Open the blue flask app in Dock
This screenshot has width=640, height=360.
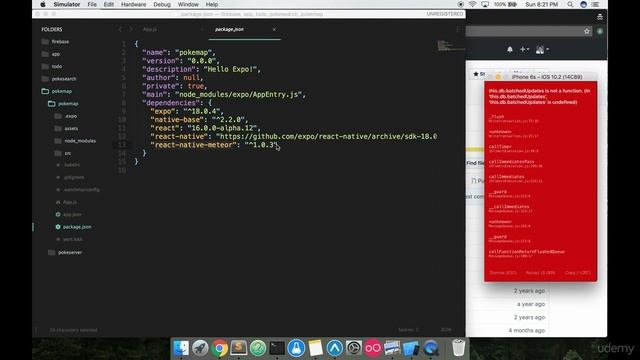coord(296,348)
